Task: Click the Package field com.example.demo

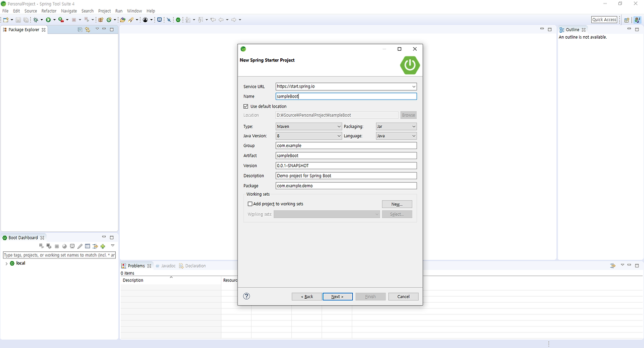Action: coord(346,186)
